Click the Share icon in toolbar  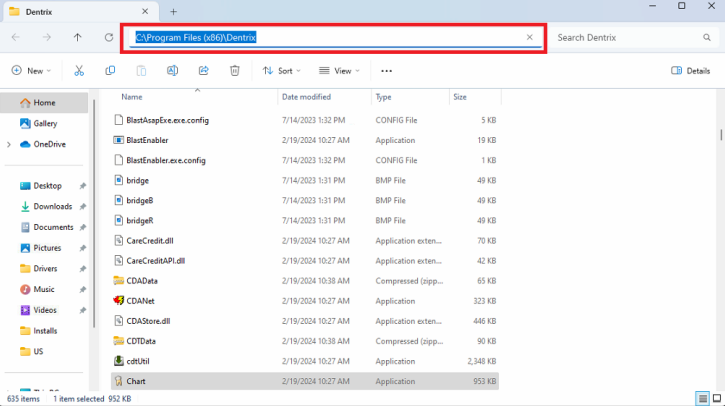click(203, 71)
